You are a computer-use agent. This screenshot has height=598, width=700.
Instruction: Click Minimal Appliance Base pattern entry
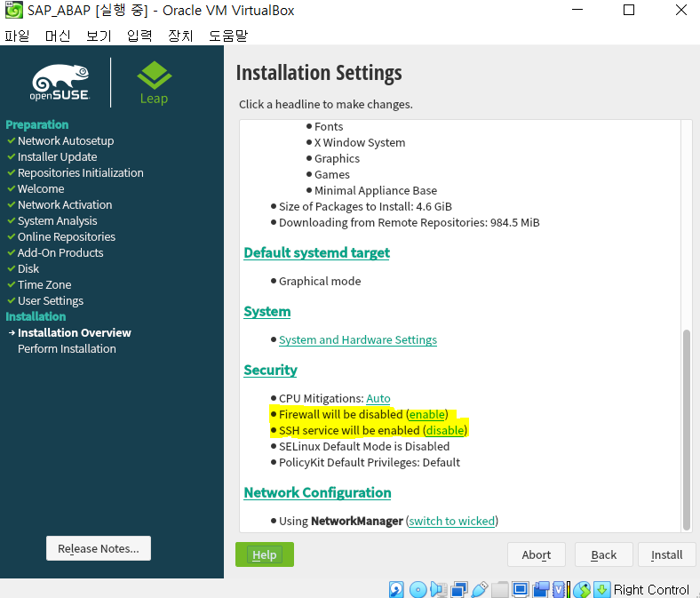[x=376, y=191]
